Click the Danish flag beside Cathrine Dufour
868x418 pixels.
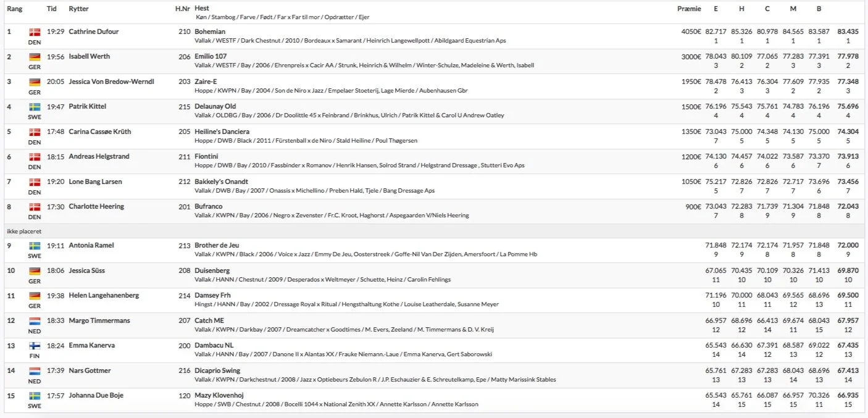point(35,32)
